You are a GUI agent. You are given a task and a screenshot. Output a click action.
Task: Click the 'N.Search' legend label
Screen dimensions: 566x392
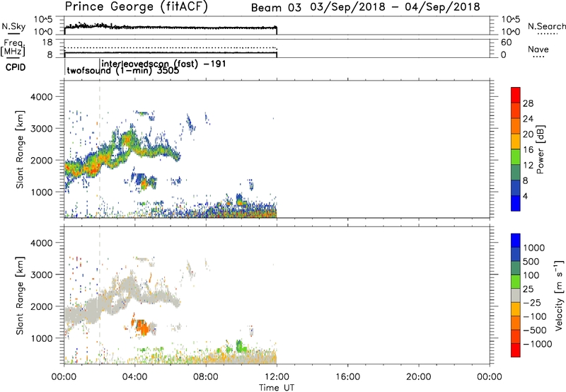(546, 26)
